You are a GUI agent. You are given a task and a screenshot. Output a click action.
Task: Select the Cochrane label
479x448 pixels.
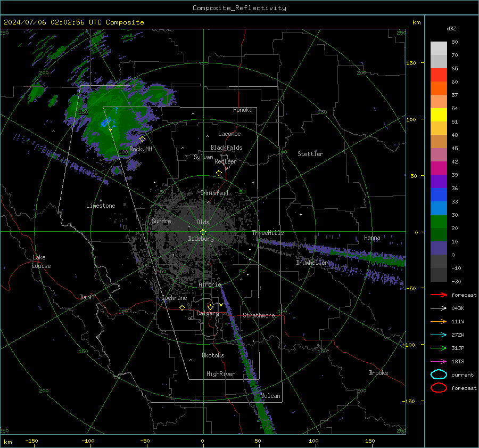point(174,298)
